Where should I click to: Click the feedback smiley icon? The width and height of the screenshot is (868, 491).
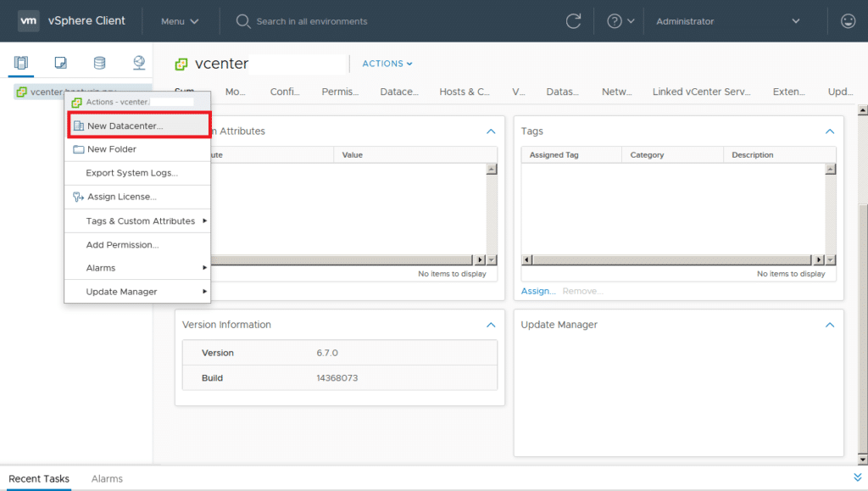(848, 21)
